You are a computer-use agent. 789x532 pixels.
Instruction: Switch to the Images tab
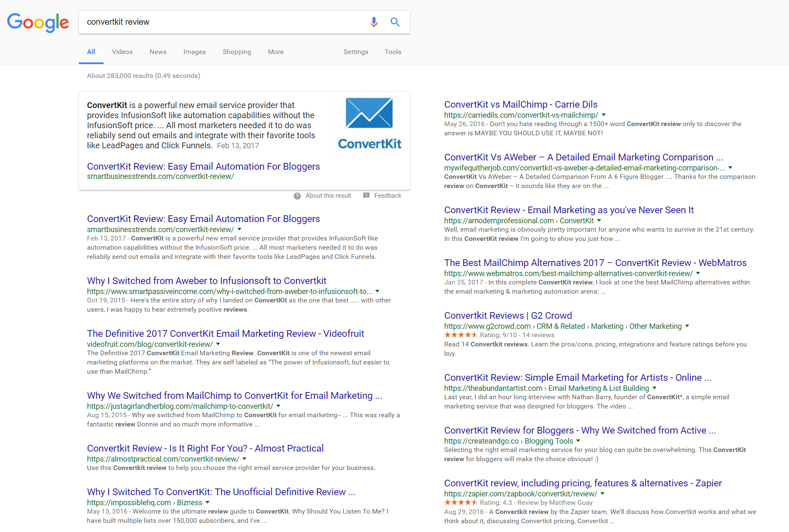coord(195,52)
